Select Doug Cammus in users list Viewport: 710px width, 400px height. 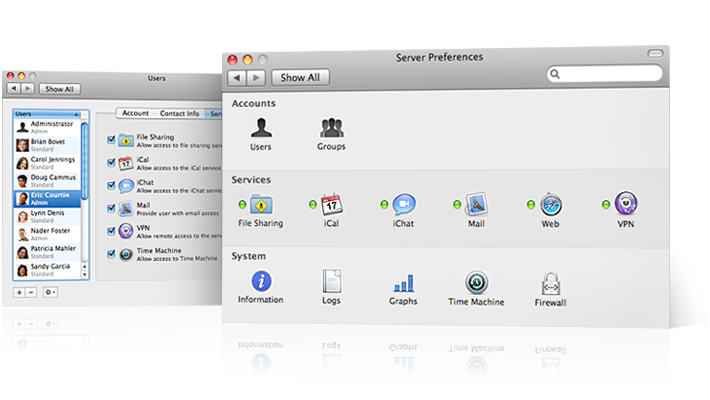48,181
